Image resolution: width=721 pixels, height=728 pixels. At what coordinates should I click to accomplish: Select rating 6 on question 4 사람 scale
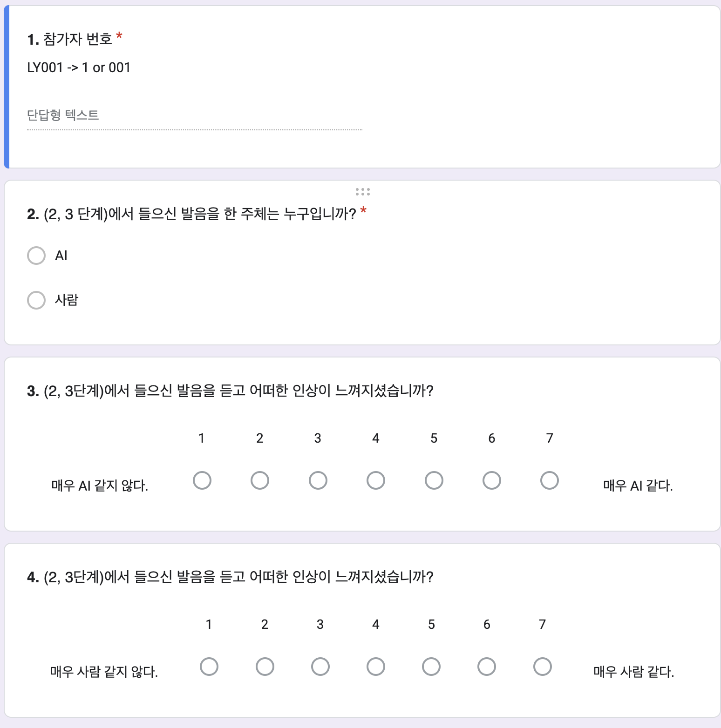487,667
